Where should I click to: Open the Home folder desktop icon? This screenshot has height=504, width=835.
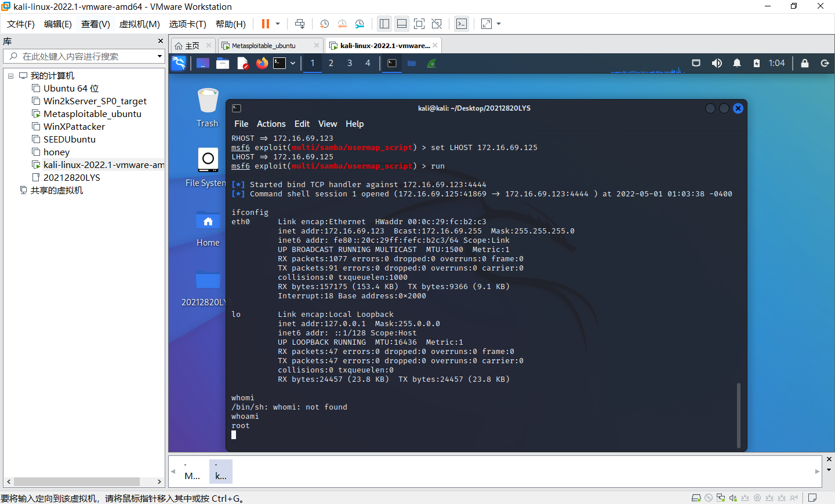pyautogui.click(x=208, y=229)
